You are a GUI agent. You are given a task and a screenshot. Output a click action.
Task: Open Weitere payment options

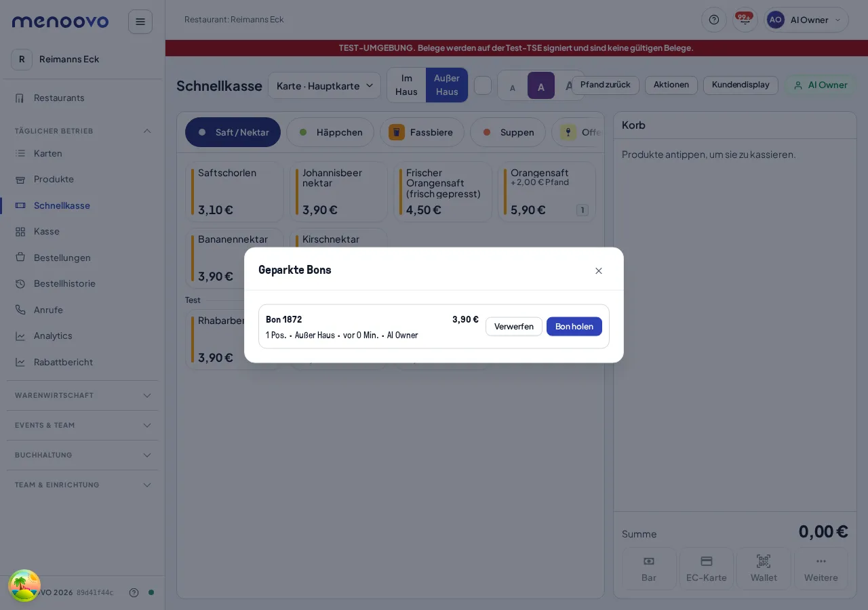tap(821, 569)
